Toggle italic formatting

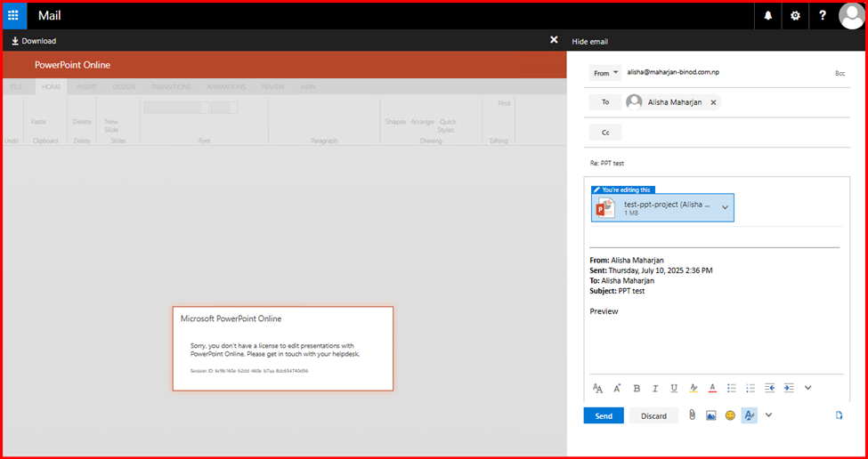coord(655,388)
